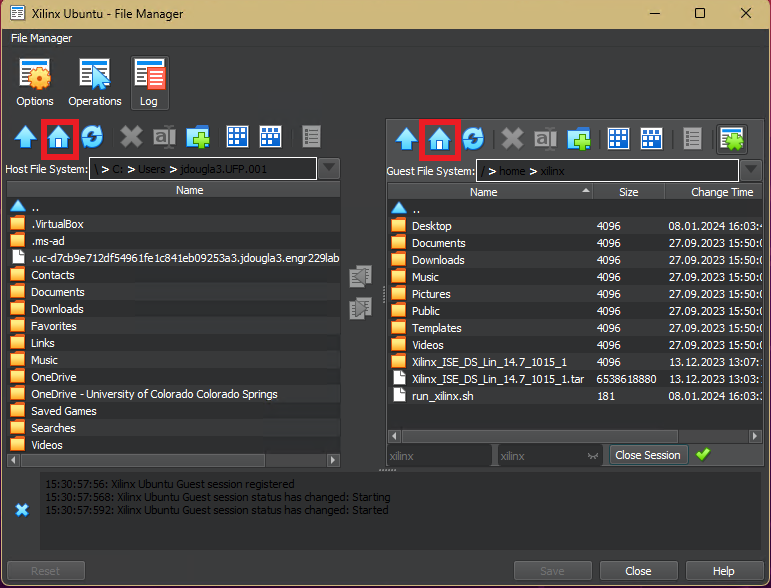Screen dimensions: 771x588
Task: Click '..' parent entry in Guest list
Action: pyautogui.click(x=575, y=209)
